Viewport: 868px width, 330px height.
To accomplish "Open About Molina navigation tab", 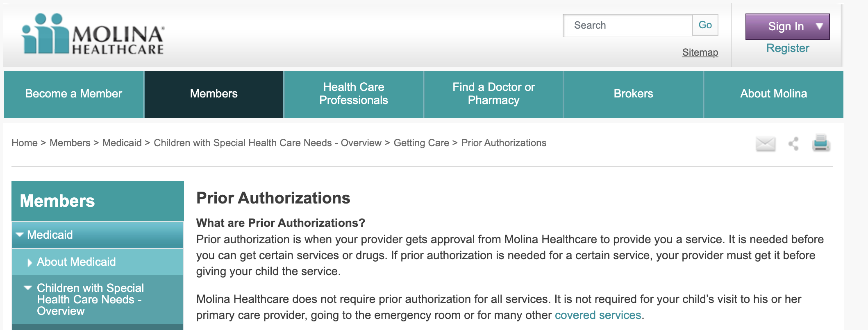I will coord(773,94).
